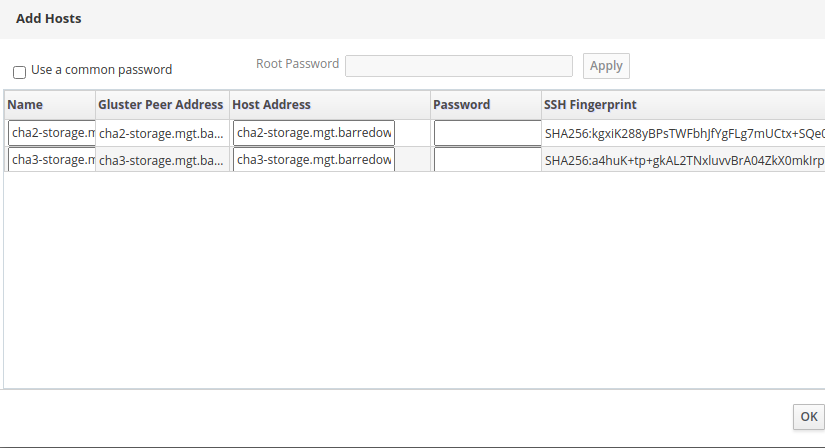Enable the Use a common password checkbox
Image resolution: width=825 pixels, height=448 pixels.
19,72
